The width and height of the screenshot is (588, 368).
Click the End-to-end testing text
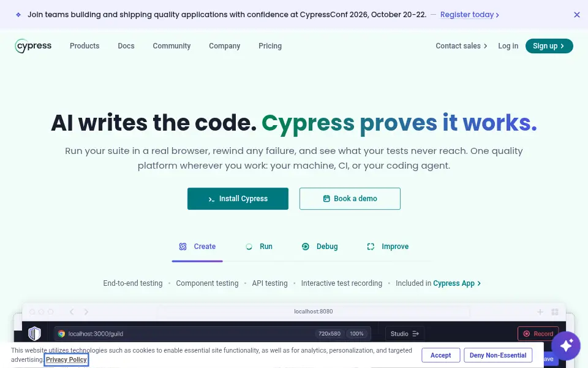pyautogui.click(x=133, y=283)
